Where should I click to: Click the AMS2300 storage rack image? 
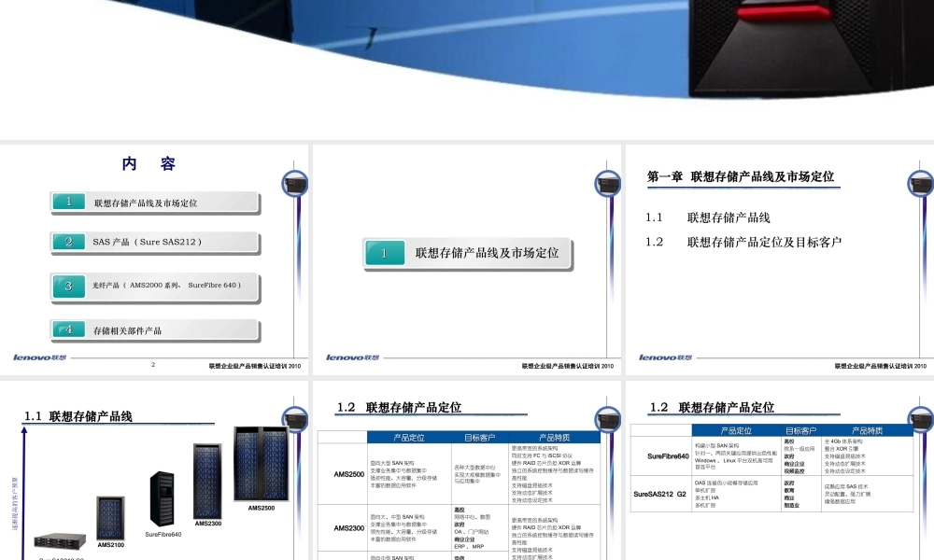pyautogui.click(x=207, y=481)
